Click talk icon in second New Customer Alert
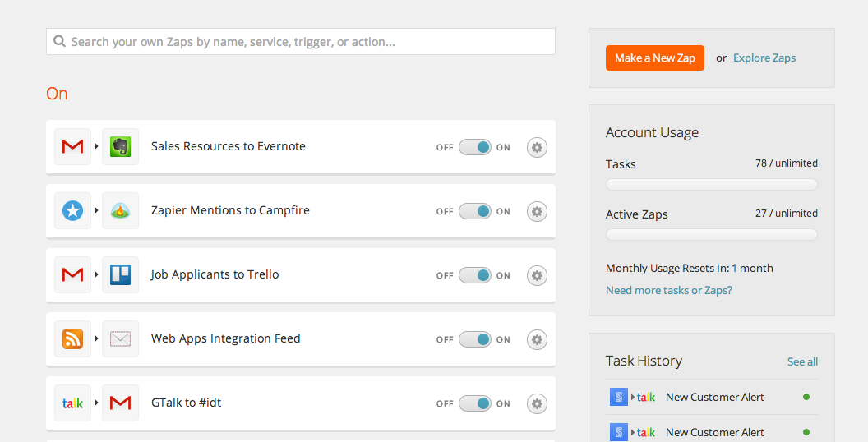 pyautogui.click(x=646, y=433)
